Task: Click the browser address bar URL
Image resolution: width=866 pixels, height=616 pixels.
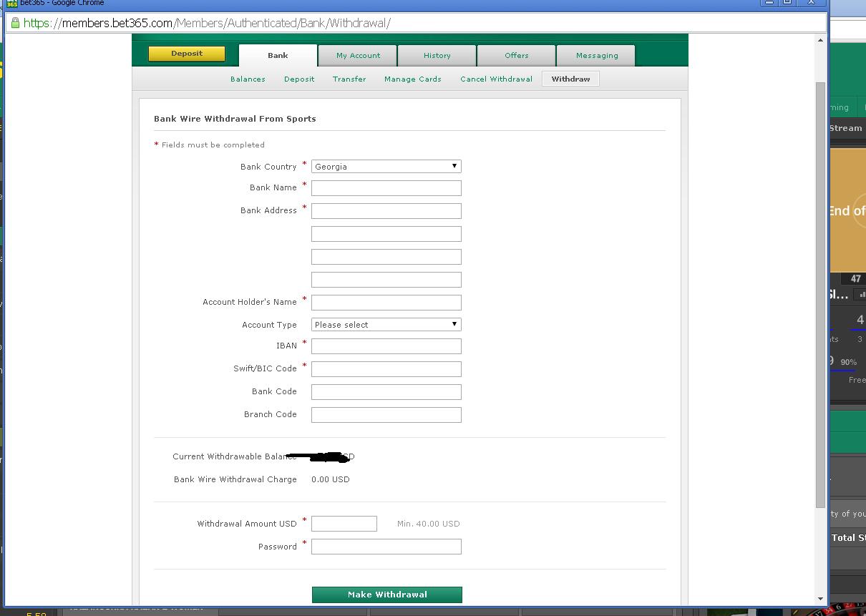Action: point(207,23)
